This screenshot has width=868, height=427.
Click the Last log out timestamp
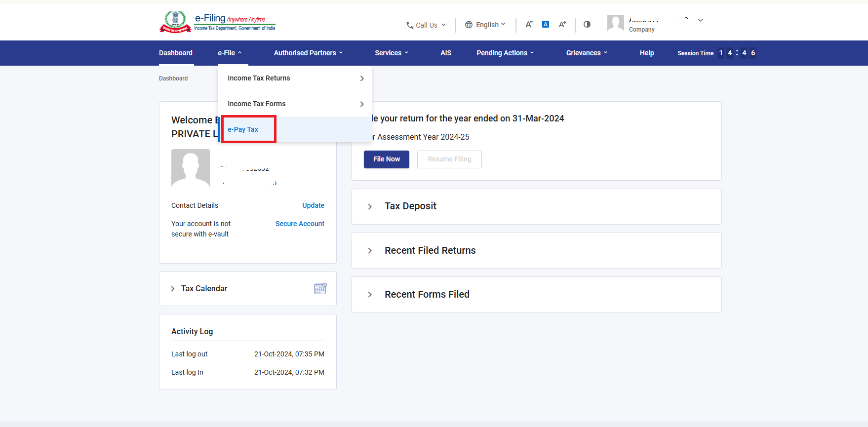289,354
